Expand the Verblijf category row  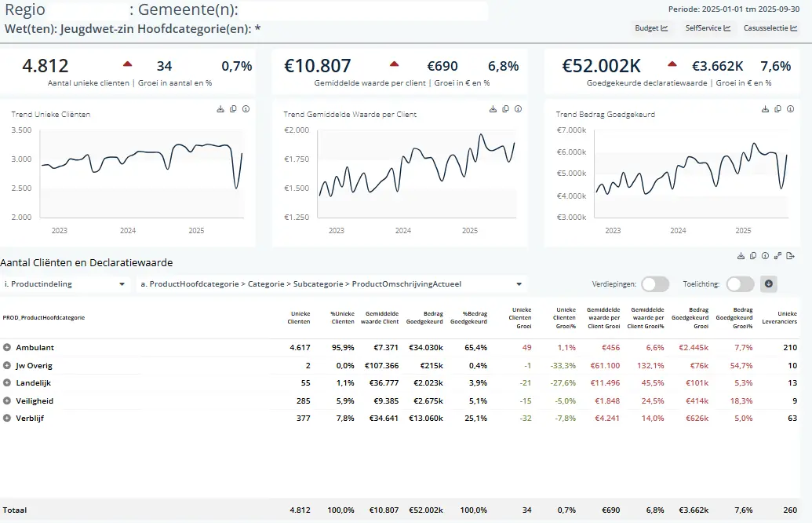pyautogui.click(x=7, y=418)
